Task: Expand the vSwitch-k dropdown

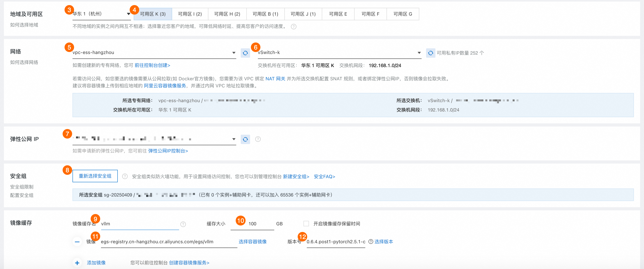Action: point(340,53)
